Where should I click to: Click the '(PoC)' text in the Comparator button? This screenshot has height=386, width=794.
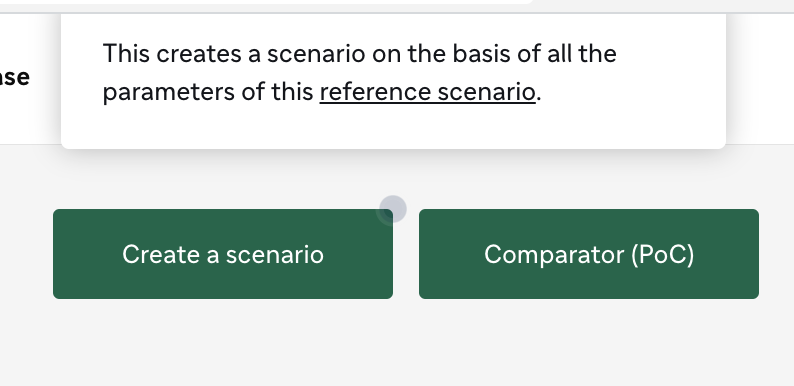(663, 254)
